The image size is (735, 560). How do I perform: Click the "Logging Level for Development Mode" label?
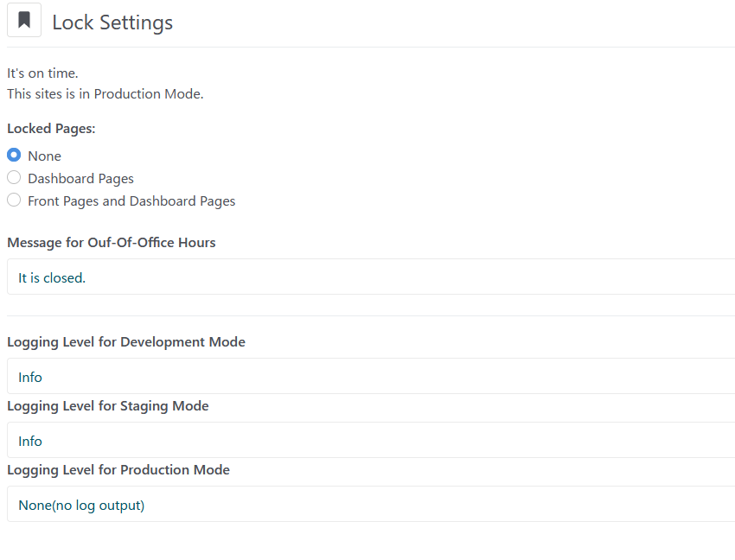126,342
